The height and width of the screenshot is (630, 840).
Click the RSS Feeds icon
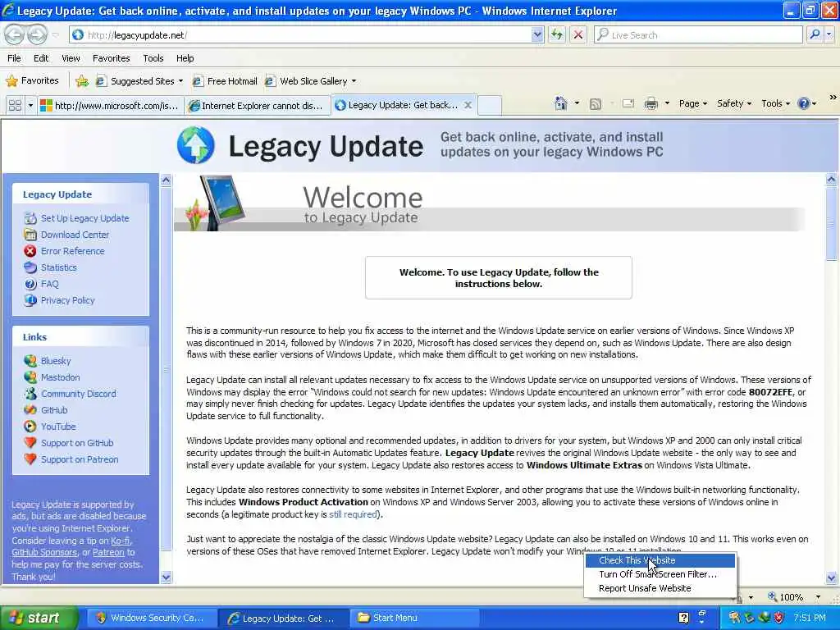coord(596,104)
